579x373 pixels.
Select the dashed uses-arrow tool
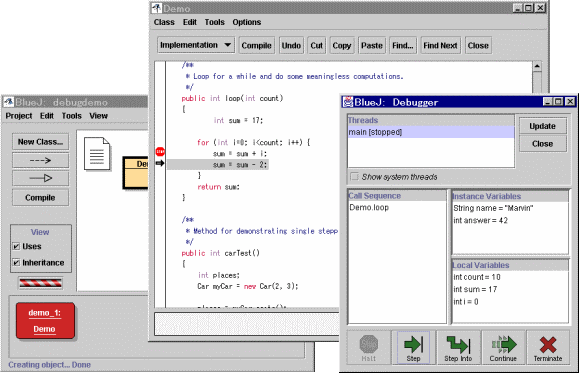point(41,160)
